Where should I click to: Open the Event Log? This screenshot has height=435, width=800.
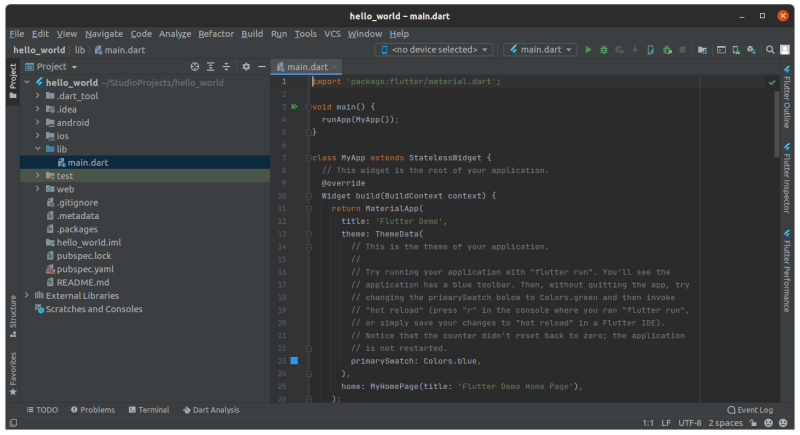coord(749,410)
